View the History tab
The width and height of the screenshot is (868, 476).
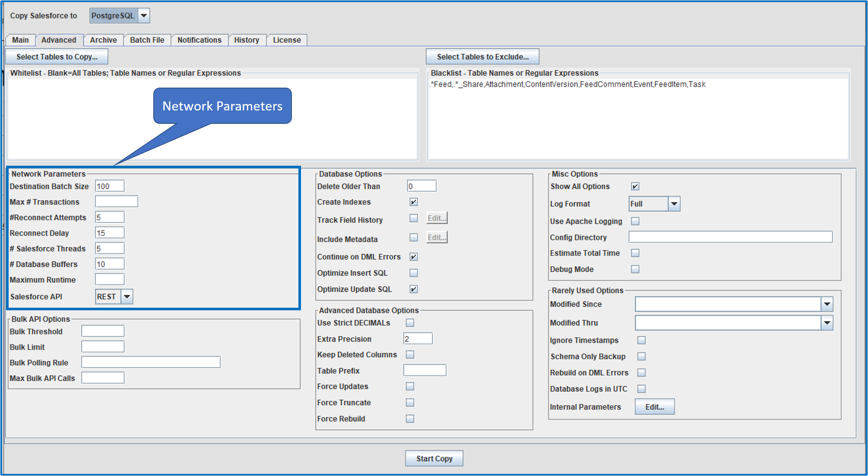coord(247,40)
